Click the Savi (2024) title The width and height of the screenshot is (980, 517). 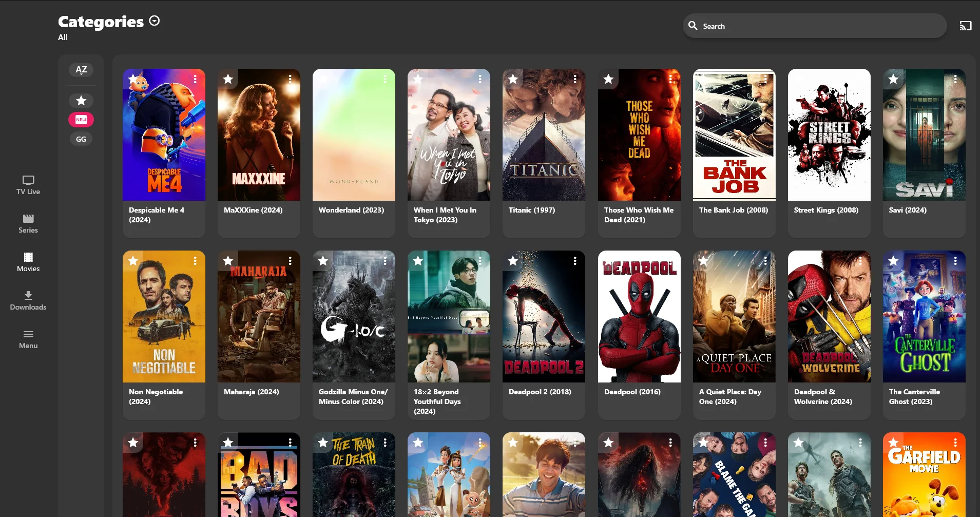pyautogui.click(x=908, y=210)
